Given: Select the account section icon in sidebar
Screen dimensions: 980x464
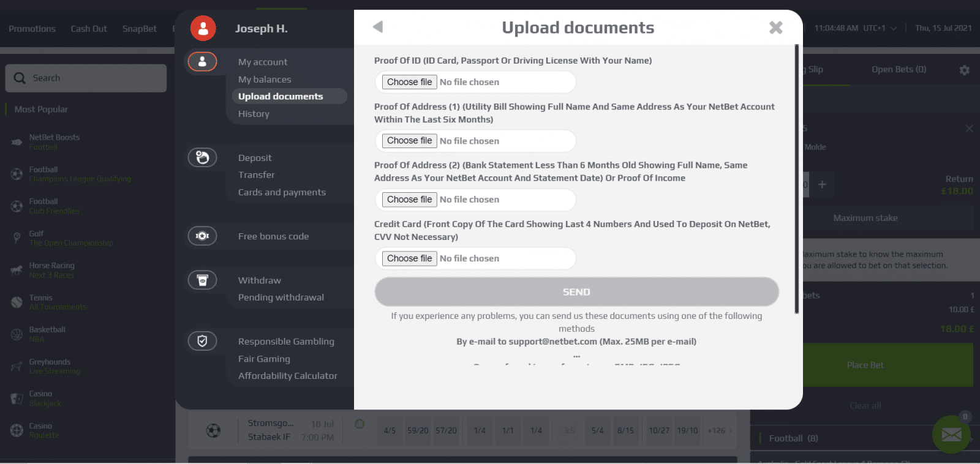Looking at the screenshot, I should pyautogui.click(x=202, y=62).
